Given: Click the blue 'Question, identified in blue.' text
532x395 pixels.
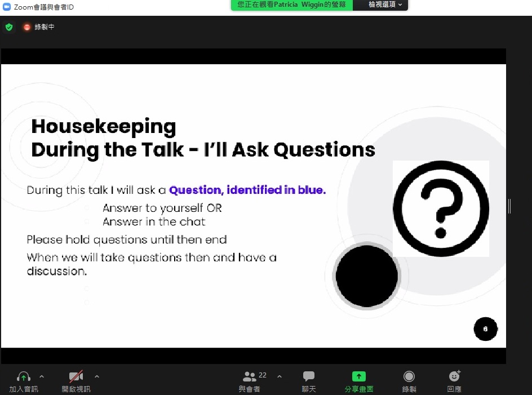Looking at the screenshot, I should coord(247,190).
